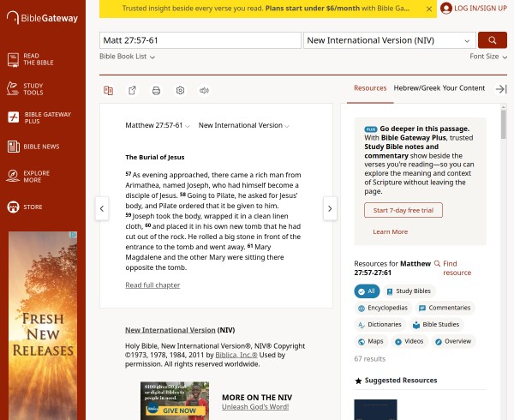Image resolution: width=514 pixels, height=420 pixels.
Task: Click the Give Now ad thumbnail
Action: coord(175,400)
